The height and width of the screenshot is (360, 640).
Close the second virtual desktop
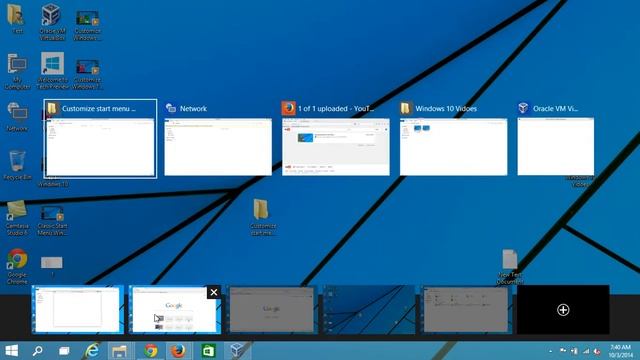click(x=214, y=292)
